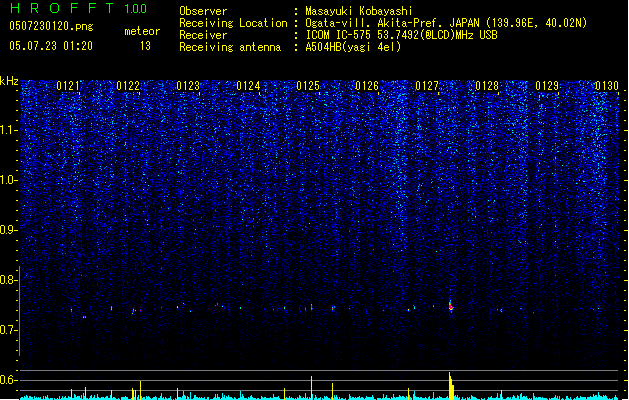Click the 0124 time marker
629x400 pixels.
pos(248,86)
